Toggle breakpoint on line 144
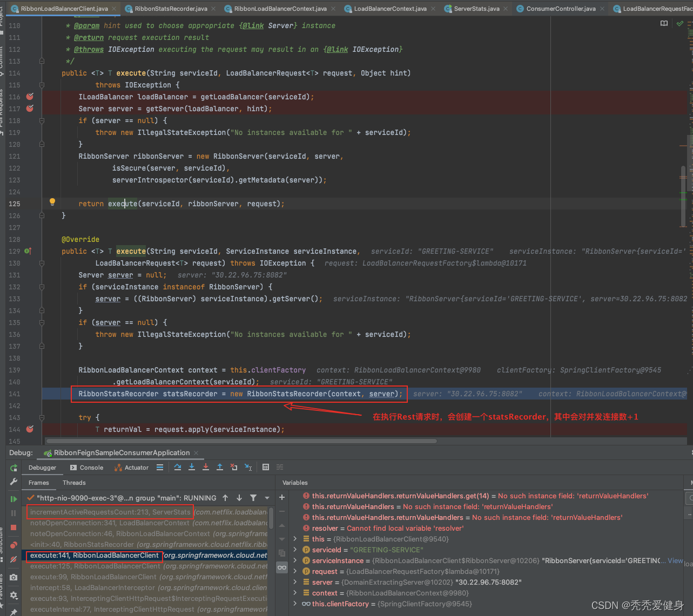693x616 pixels. pyautogui.click(x=30, y=429)
